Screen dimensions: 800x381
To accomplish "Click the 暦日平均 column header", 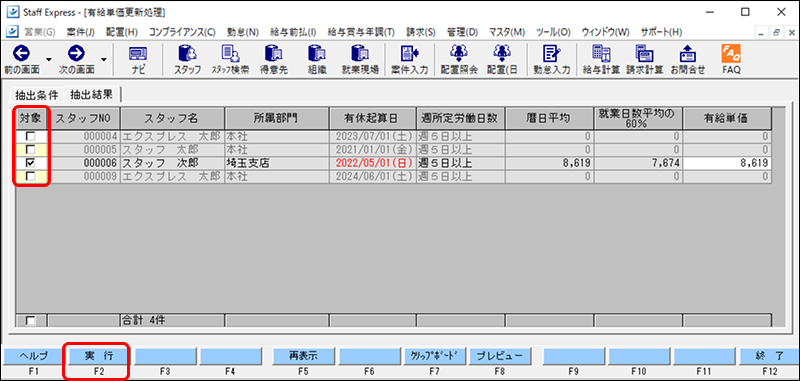I will coord(549,118).
